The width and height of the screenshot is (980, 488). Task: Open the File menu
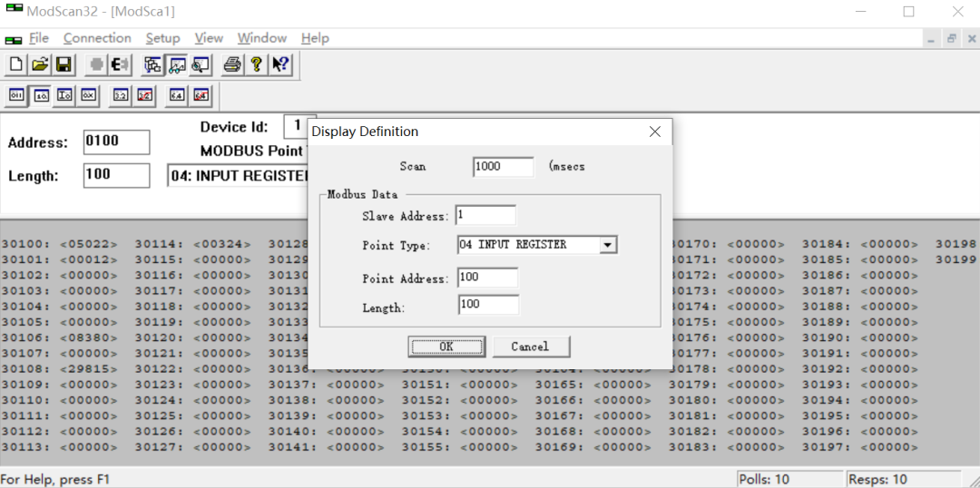pos(39,38)
